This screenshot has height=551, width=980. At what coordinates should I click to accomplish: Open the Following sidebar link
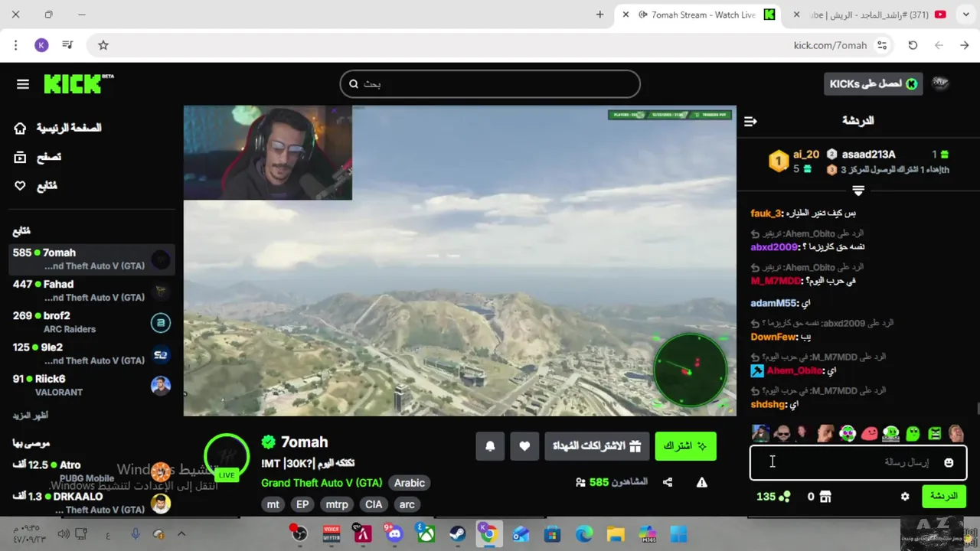pyautogui.click(x=36, y=186)
